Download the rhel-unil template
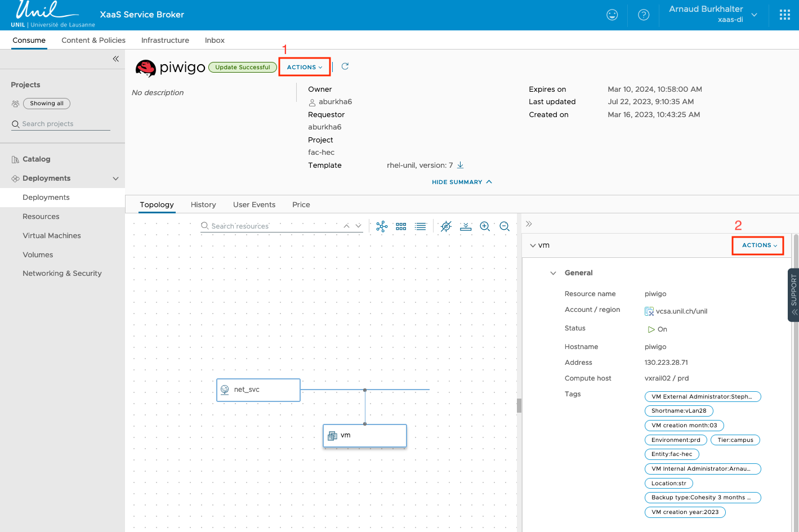Image resolution: width=799 pixels, height=532 pixels. [x=461, y=165]
